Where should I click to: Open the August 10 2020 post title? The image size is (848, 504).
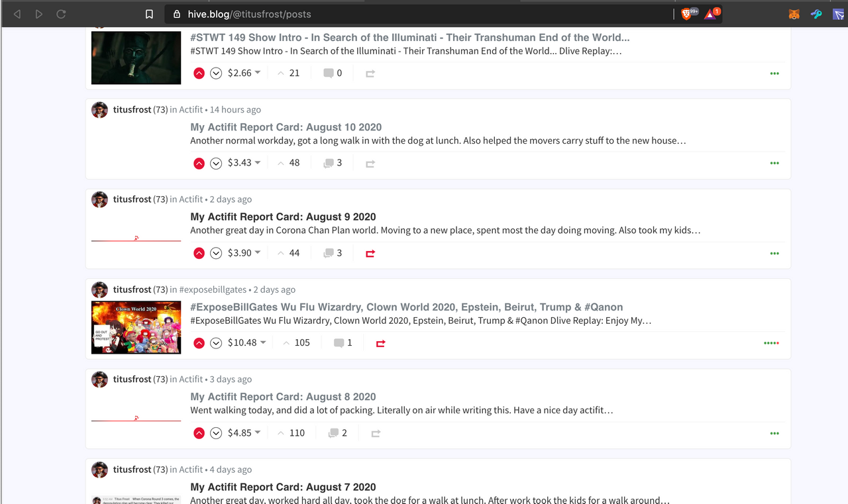tap(286, 127)
